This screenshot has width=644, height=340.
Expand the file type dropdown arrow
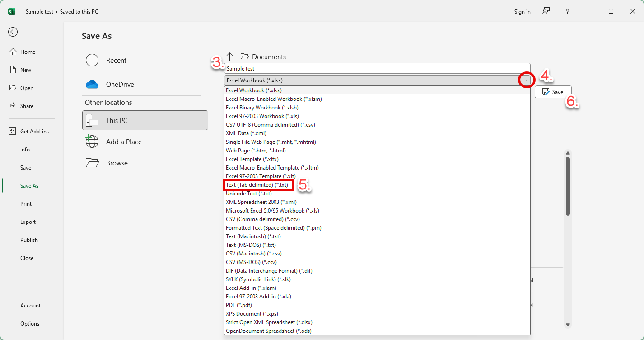coord(526,80)
